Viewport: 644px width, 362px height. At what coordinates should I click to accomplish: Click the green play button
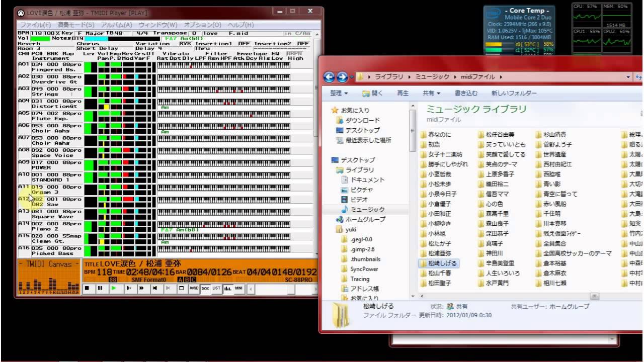coord(114,288)
